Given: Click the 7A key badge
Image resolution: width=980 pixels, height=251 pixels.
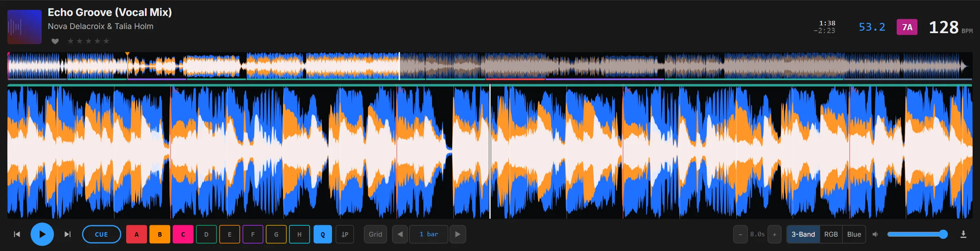Looking at the screenshot, I should 907,27.
